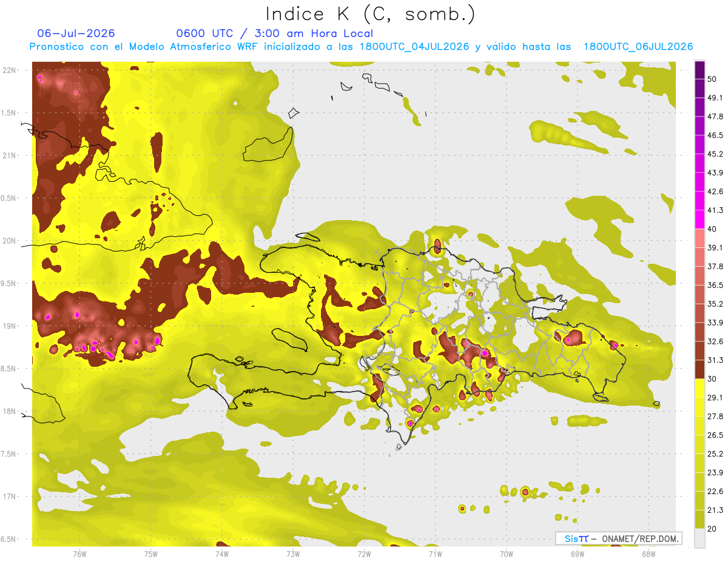Click the '47.8' color scale value
The image size is (728, 562).
coord(715,117)
